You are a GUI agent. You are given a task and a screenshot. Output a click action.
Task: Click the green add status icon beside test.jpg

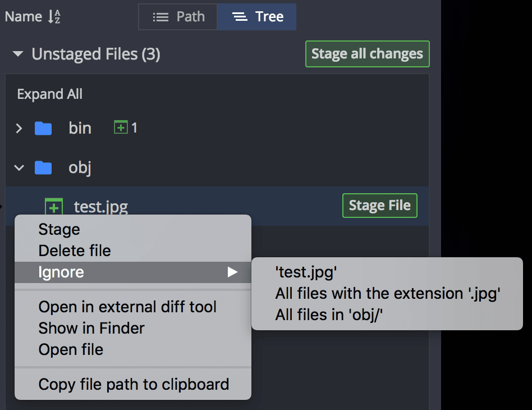53,206
